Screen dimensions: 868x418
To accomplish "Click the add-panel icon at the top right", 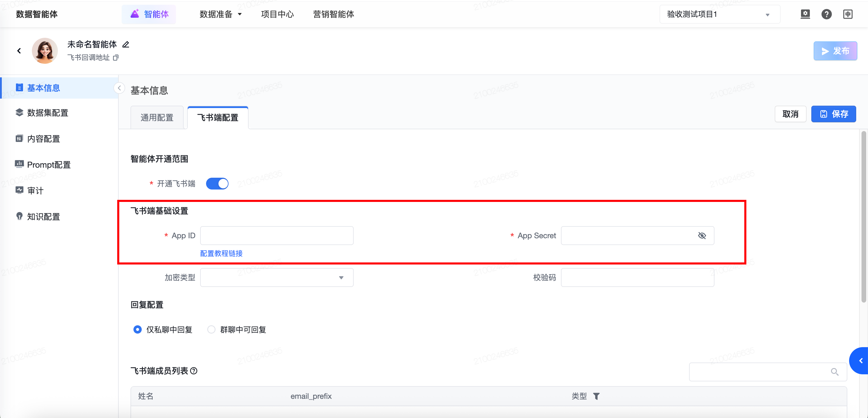I will pos(847,14).
